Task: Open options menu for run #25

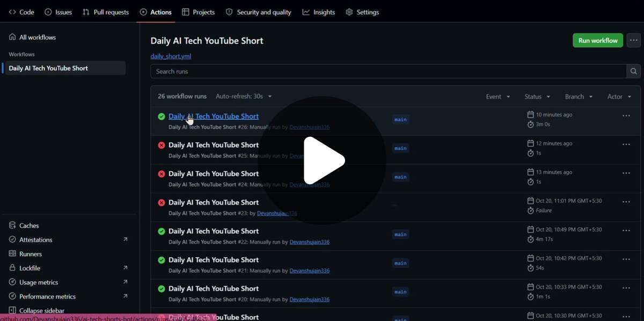Action: tap(626, 144)
